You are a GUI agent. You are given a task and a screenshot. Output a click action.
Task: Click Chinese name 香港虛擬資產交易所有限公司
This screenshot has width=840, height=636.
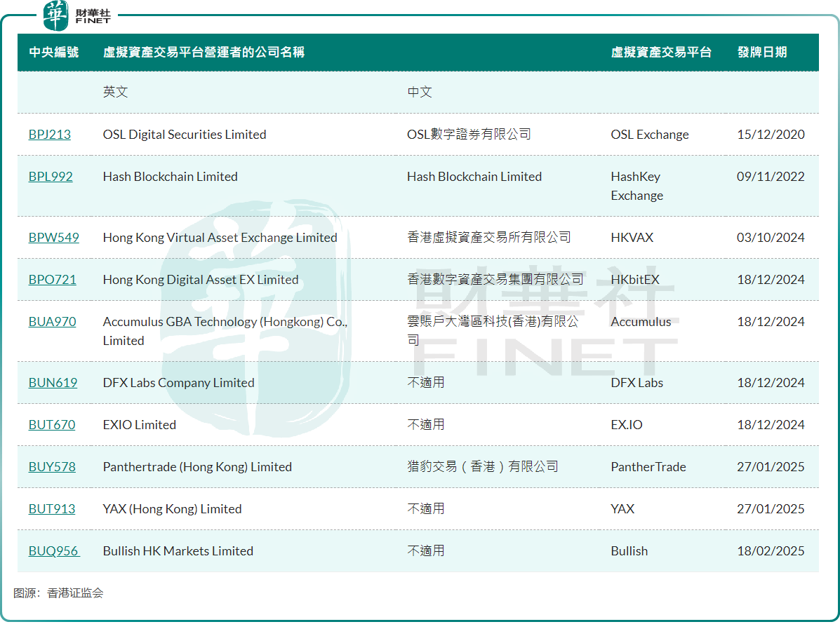click(488, 238)
